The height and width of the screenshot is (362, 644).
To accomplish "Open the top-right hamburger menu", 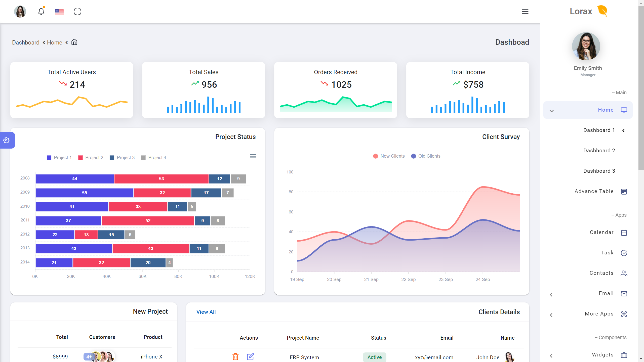I will tap(525, 12).
